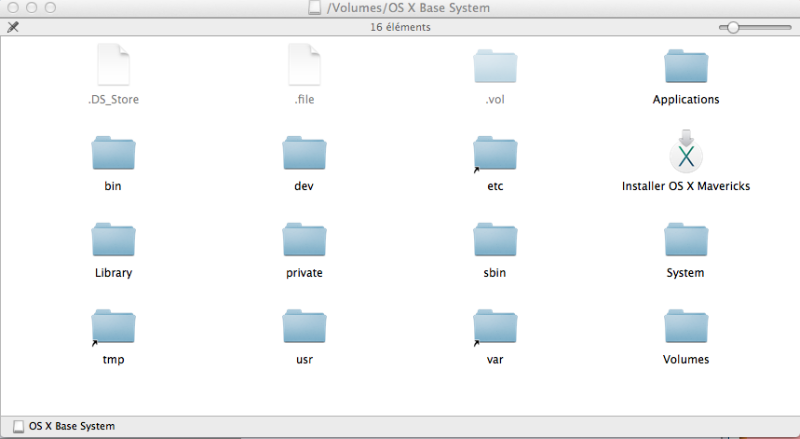800x439 pixels.
Task: Click the pencil icon in status bar
Action: click(12, 27)
